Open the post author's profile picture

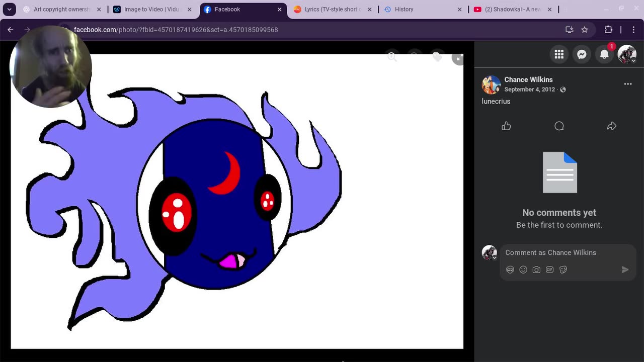click(491, 84)
